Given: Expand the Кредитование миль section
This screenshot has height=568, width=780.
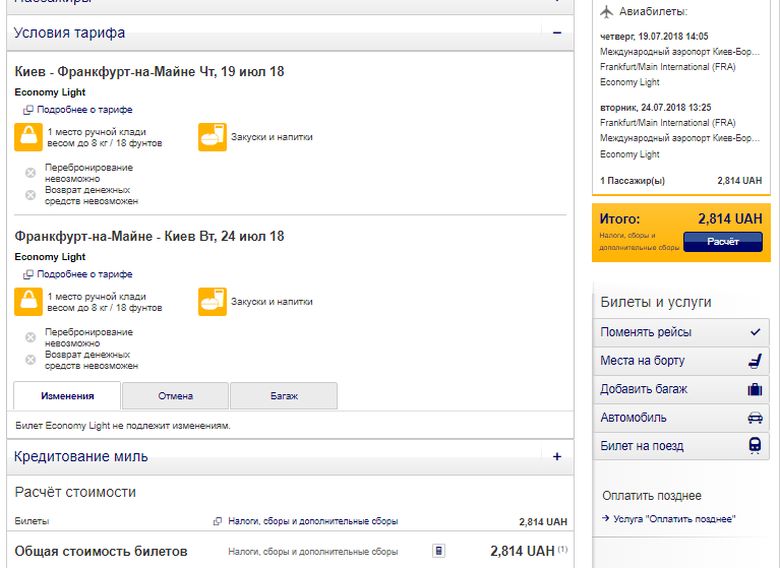Looking at the screenshot, I should 557,457.
